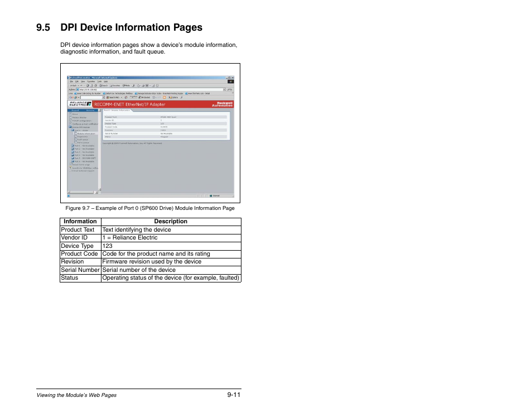Select the Home item in the navigation tree
Image resolution: width=532 pixels, height=412 pixels.
[x=75, y=114]
